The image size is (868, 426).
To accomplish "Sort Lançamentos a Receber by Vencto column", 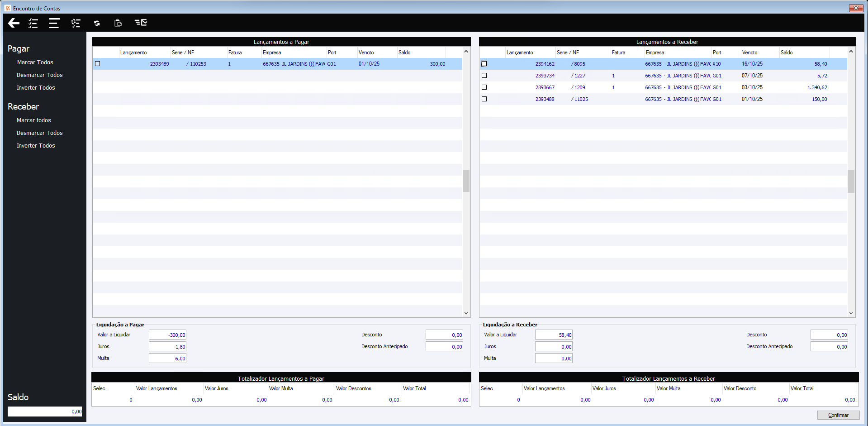I will [x=760, y=53].
